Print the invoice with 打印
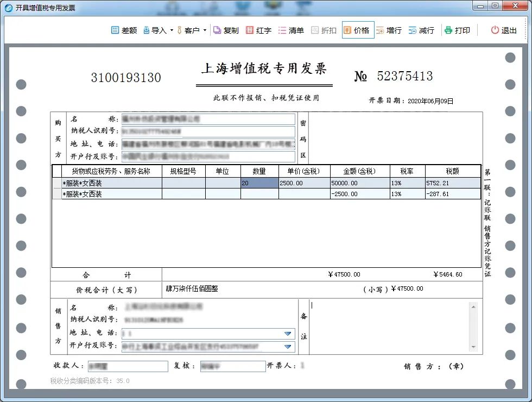Image resolution: width=532 pixels, height=402 pixels. point(448,30)
